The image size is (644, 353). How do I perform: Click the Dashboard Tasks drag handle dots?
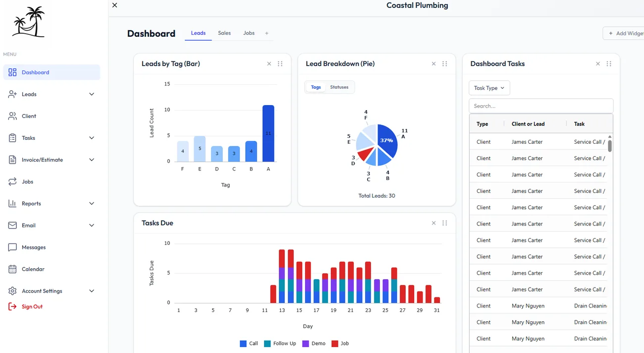coord(609,63)
